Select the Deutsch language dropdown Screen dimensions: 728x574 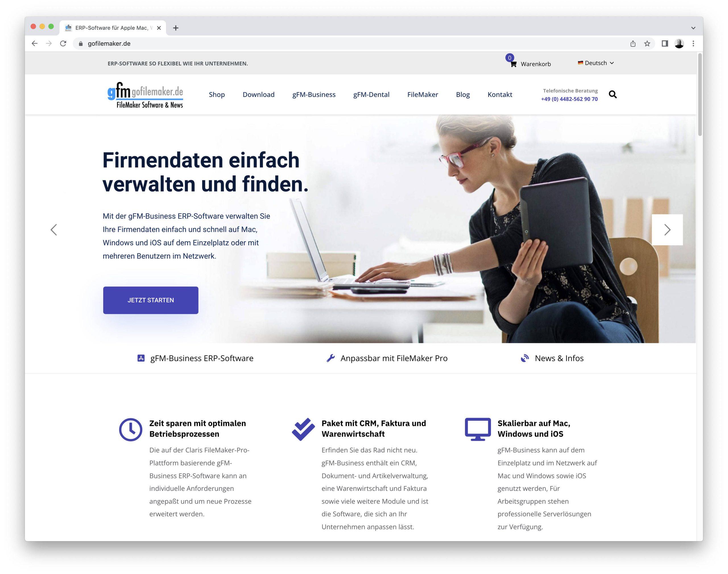pos(596,63)
